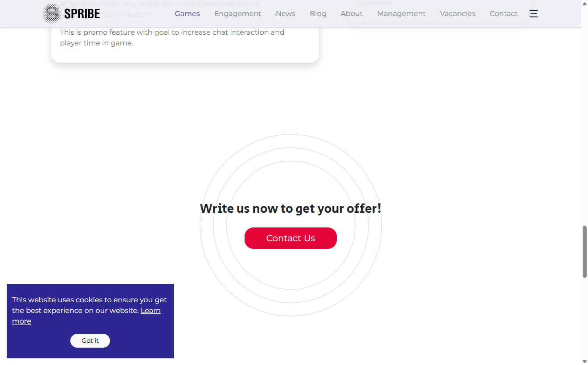Click the cookie notice message text
This screenshot has height=365, width=588.
click(x=90, y=310)
